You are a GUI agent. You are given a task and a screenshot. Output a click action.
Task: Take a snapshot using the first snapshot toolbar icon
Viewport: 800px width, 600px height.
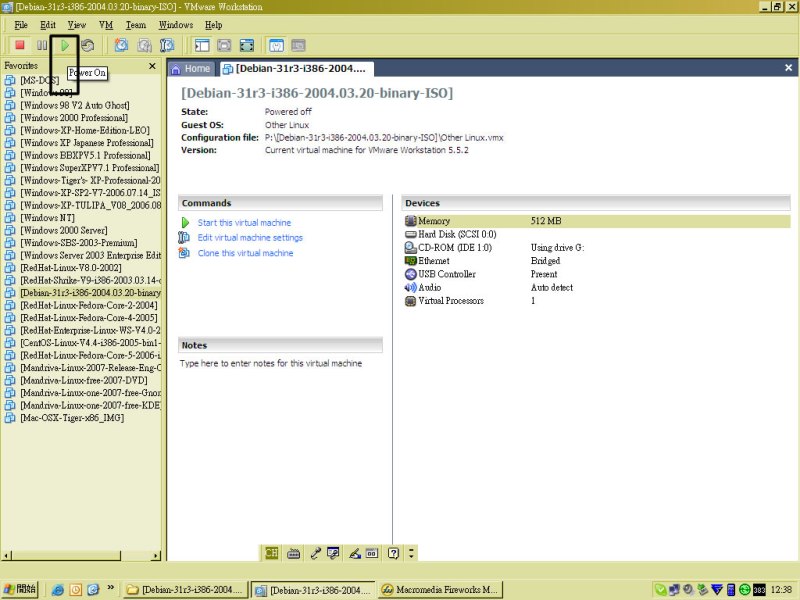[121, 45]
